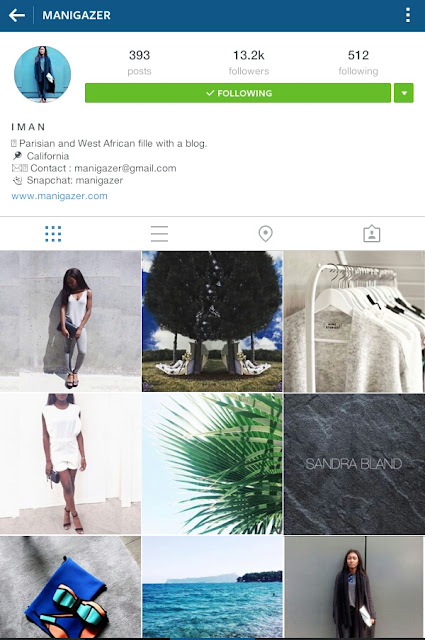The width and height of the screenshot is (425, 640).
Task: Open the photo map location icon
Action: [x=265, y=234]
